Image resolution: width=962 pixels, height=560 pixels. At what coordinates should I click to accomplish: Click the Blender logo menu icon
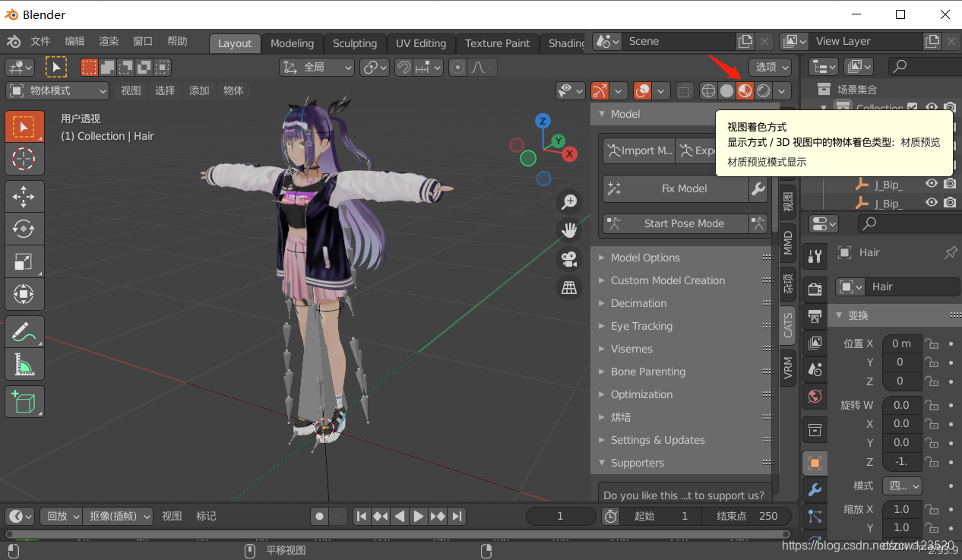[x=13, y=42]
